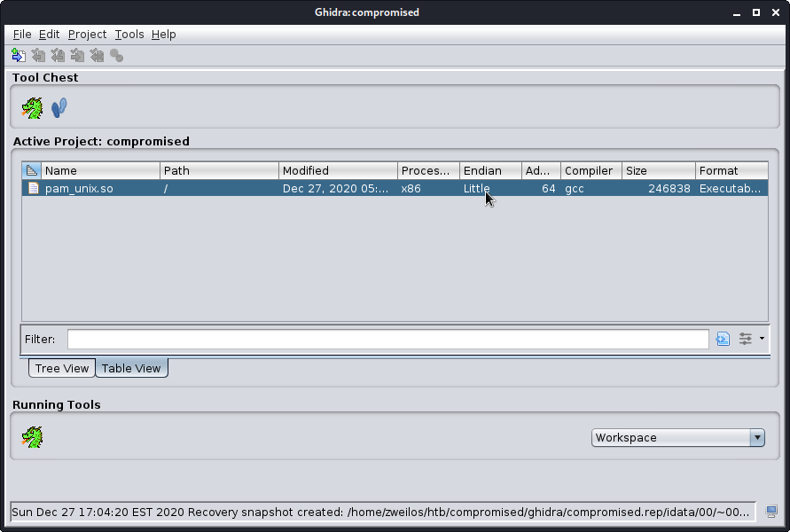Click the filter options sliders icon
Viewport: 790px width, 532px height.
[x=746, y=339]
